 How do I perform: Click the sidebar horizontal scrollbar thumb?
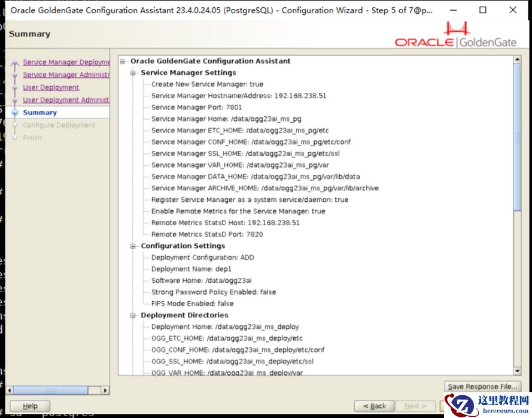pos(50,390)
